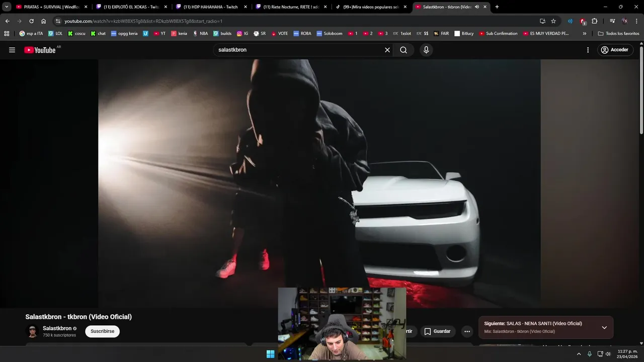Open the builds bookmark
The image size is (644, 362).
point(222,34)
